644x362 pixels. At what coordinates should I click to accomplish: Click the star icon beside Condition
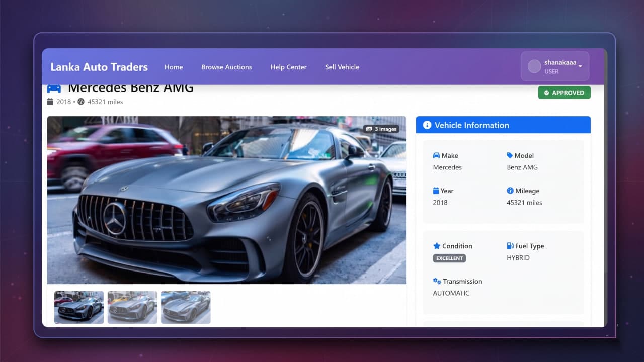pyautogui.click(x=437, y=246)
